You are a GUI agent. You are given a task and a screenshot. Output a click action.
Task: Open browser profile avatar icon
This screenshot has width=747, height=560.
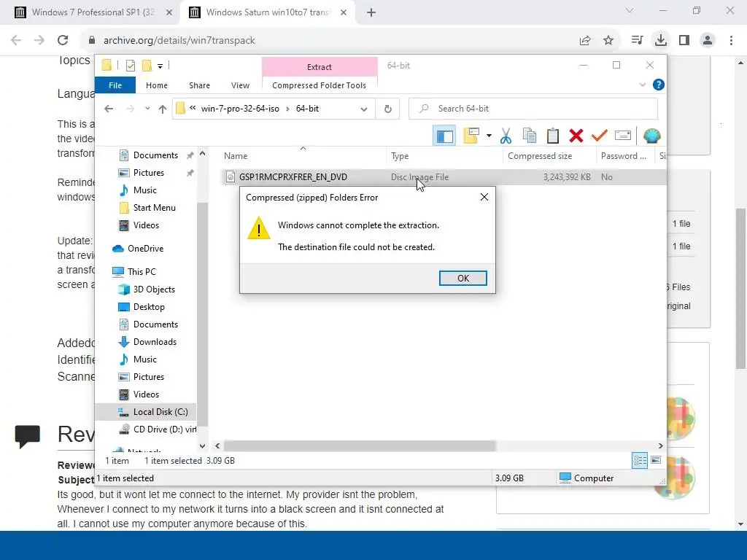708,41
